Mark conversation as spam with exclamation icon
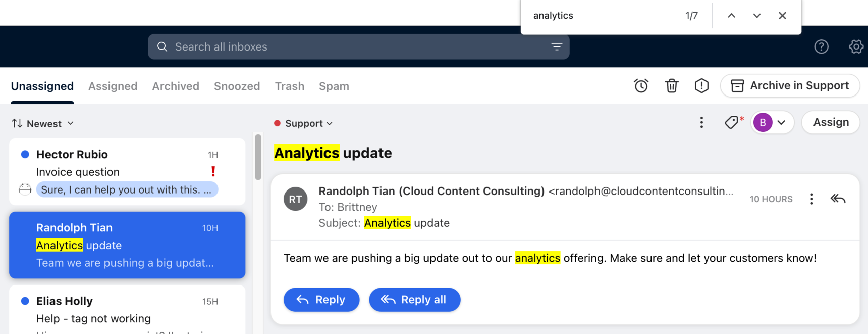Image resolution: width=868 pixels, height=334 pixels. [x=701, y=86]
